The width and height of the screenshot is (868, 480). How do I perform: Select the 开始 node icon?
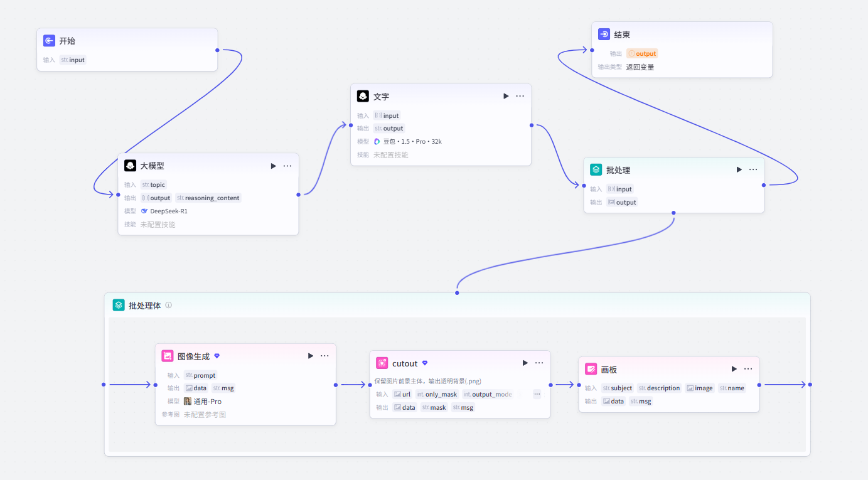pyautogui.click(x=50, y=41)
